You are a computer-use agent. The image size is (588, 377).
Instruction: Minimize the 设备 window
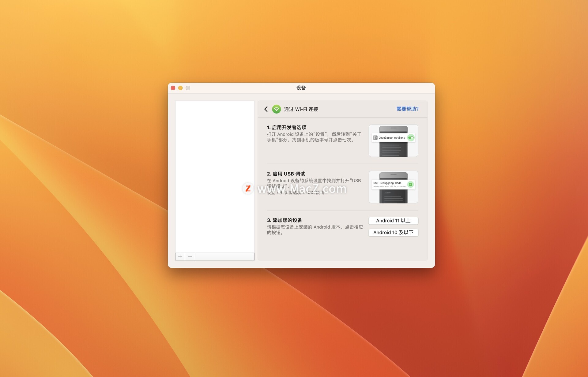[x=180, y=88]
